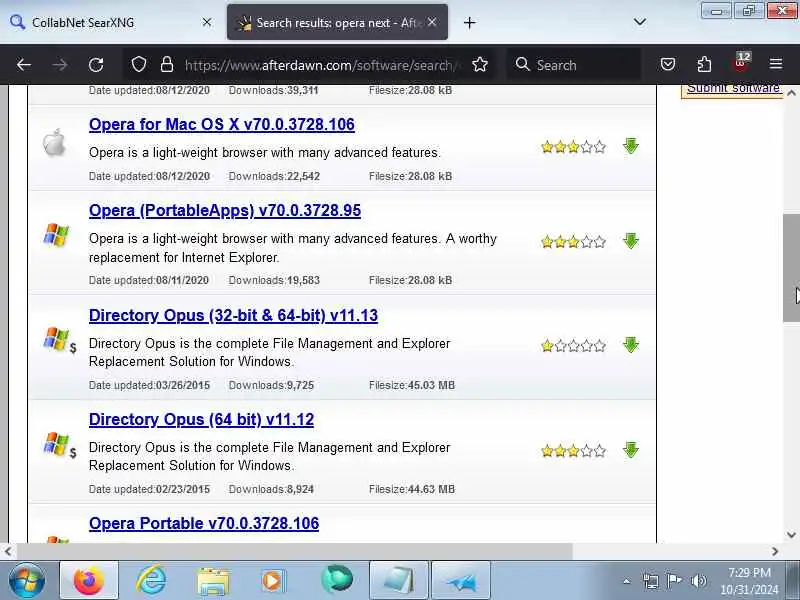Close the CollabNet SearXNG tab
Screen dimensions: 800x600
[x=207, y=22]
